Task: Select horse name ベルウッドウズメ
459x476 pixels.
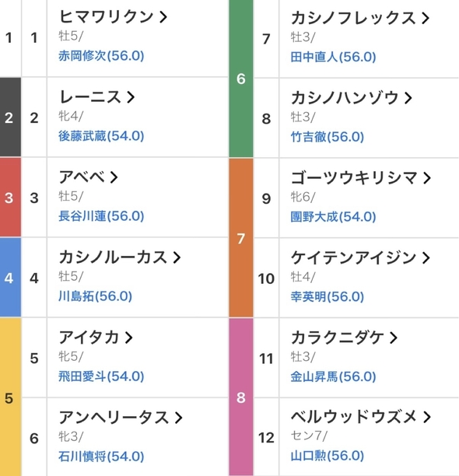Action: coord(354,417)
